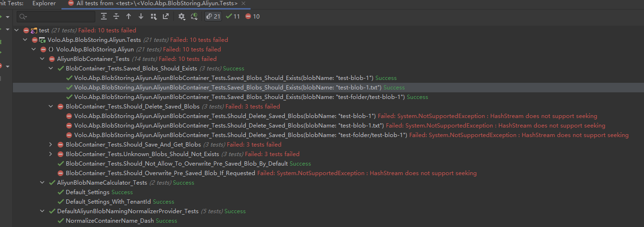Click the continuous testing icon
The width and height of the screenshot is (644, 227).
[x=194, y=17]
